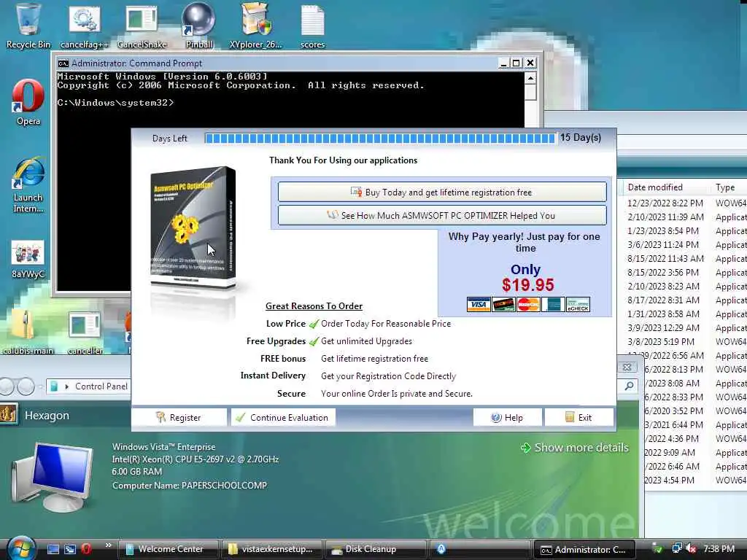Click Control Panel in the address bar

click(101, 386)
